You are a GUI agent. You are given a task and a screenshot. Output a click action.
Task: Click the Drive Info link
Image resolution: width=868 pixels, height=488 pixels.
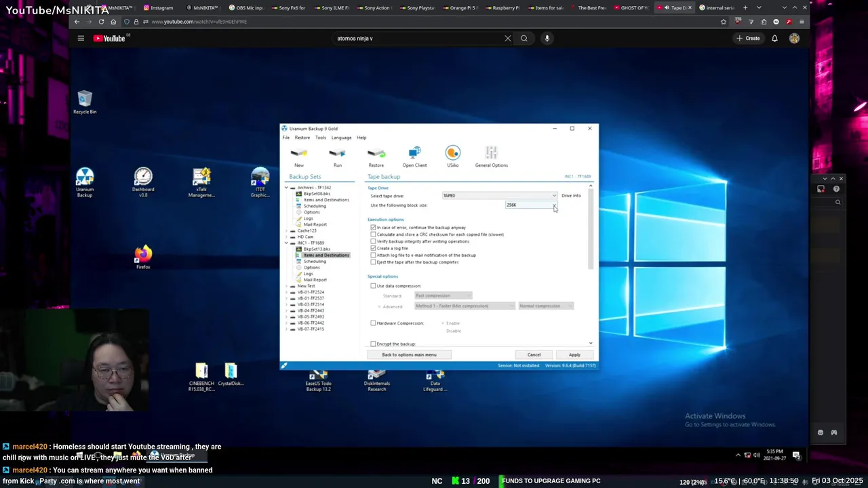[571, 196]
